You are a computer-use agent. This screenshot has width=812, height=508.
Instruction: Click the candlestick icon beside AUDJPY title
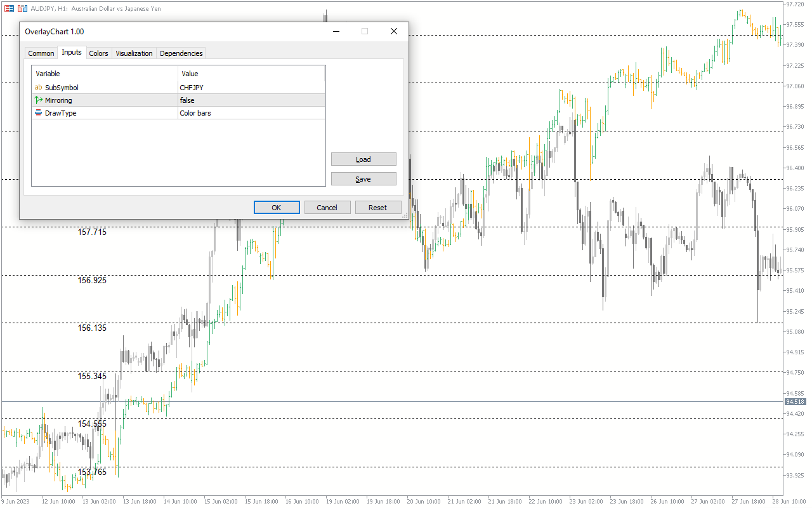click(x=22, y=8)
